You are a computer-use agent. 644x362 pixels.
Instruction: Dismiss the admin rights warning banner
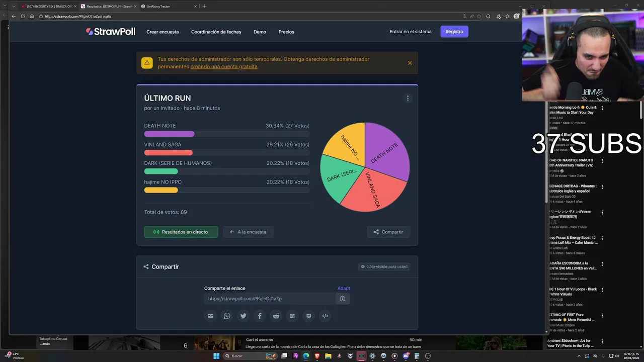tap(410, 63)
